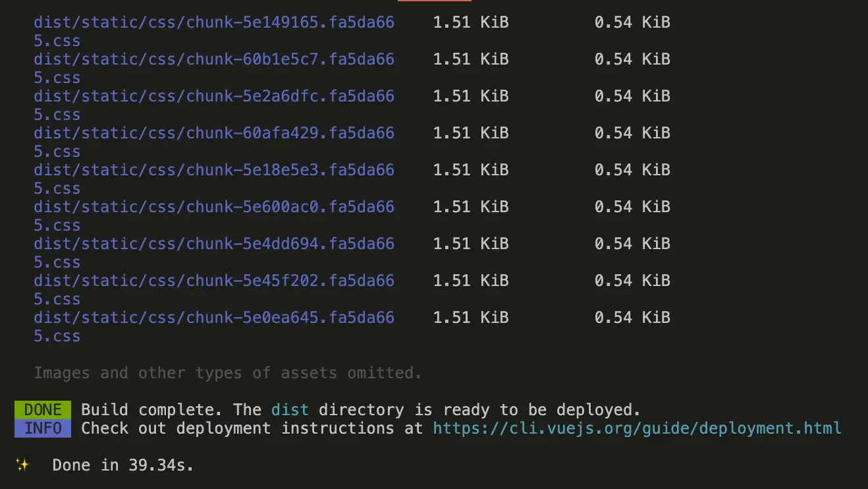The height and width of the screenshot is (489, 868).
Task: Click the sparkle icon beside Done message
Action: tap(23, 465)
